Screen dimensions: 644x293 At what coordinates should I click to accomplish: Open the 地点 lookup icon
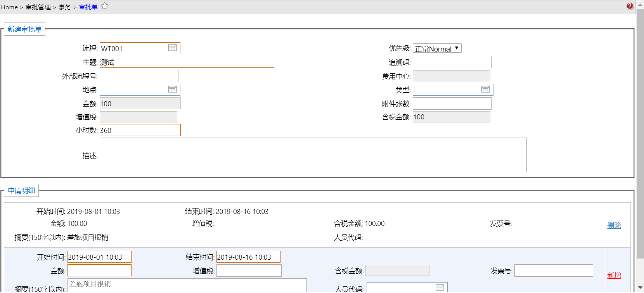pos(173,89)
